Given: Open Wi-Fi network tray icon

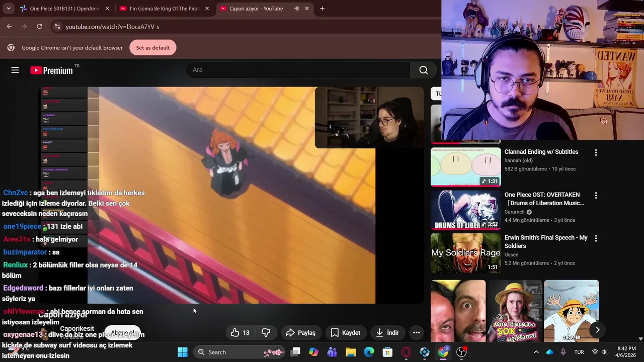Looking at the screenshot, I should tap(595, 352).
